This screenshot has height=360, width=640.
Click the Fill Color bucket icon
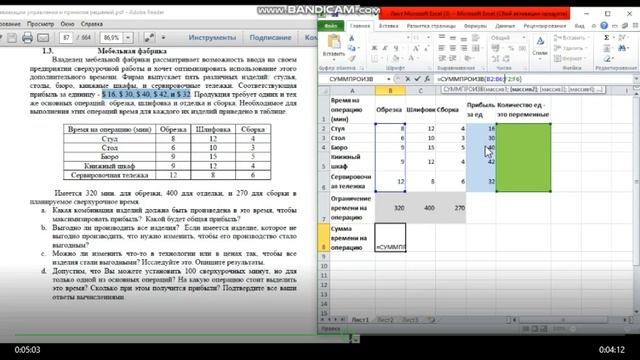coord(395,58)
